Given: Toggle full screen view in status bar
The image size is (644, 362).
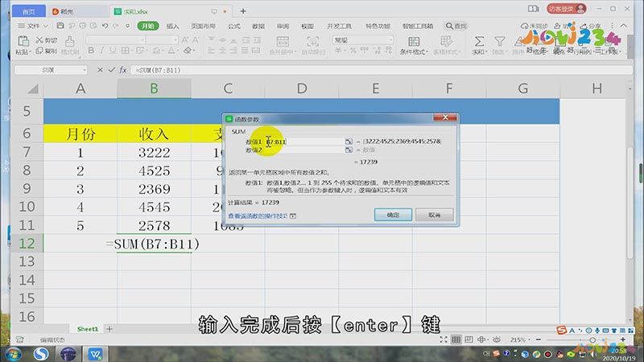Looking at the screenshot, I should 444,339.
